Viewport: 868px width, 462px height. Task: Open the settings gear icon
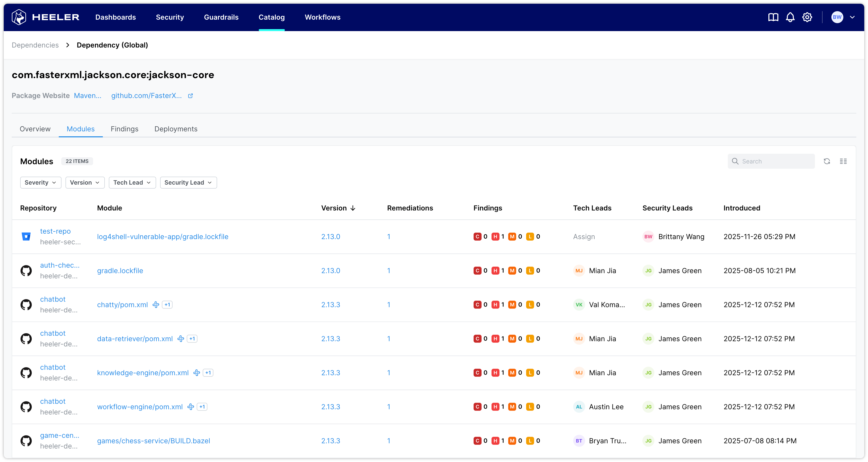point(807,17)
